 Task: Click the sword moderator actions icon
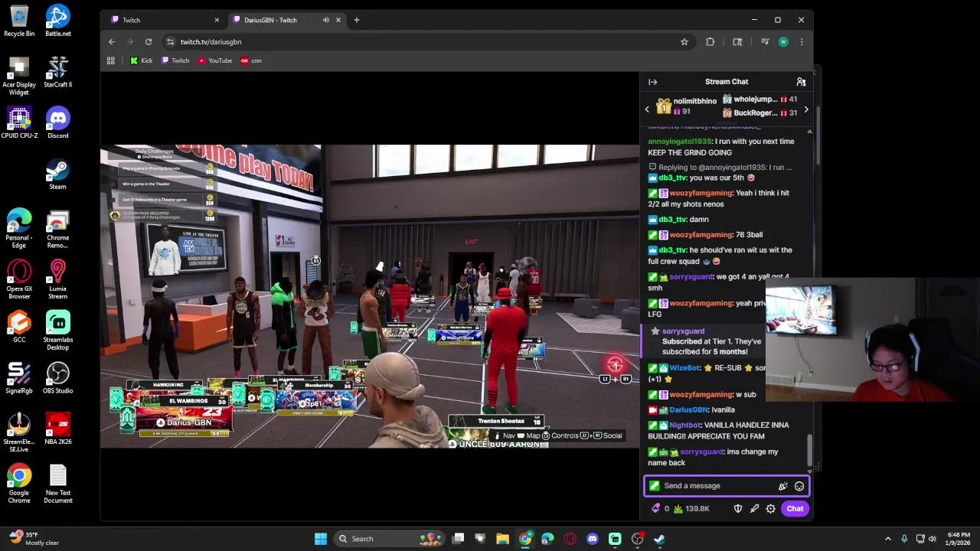click(754, 508)
